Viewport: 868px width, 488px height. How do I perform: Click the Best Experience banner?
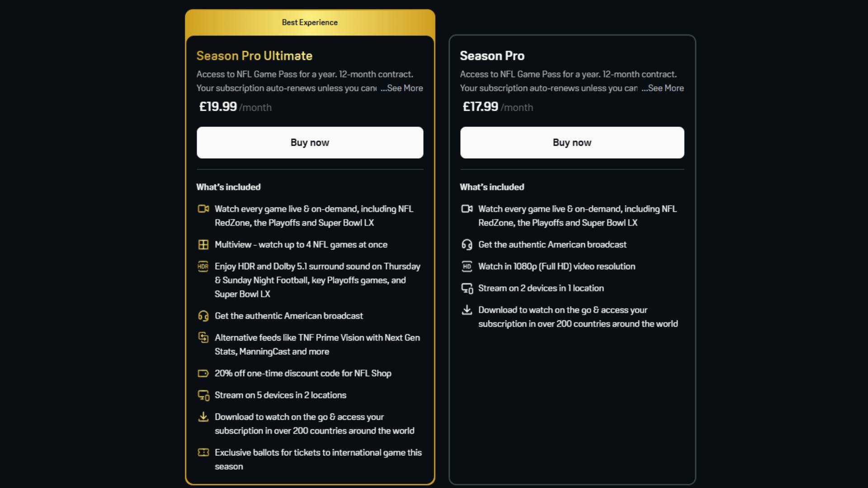(310, 22)
